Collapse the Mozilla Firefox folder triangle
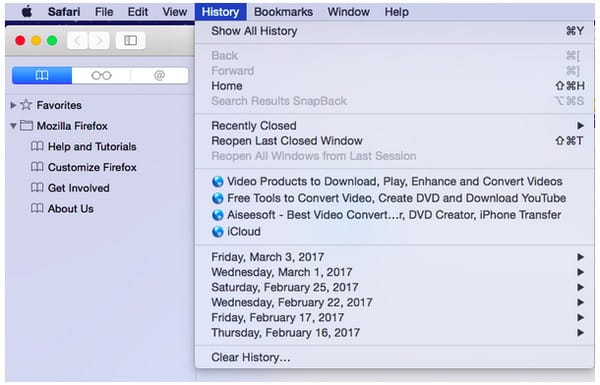The width and height of the screenshot is (600, 385). (13, 126)
